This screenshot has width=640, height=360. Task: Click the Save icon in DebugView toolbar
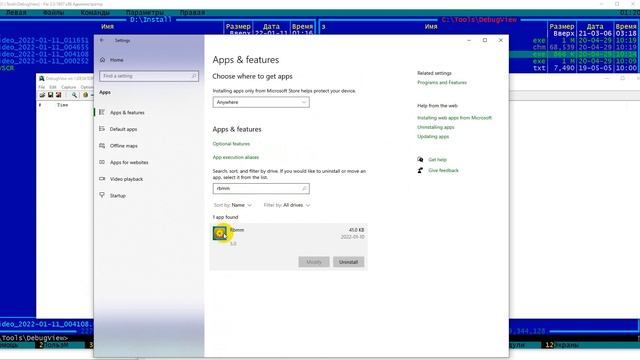click(50, 95)
